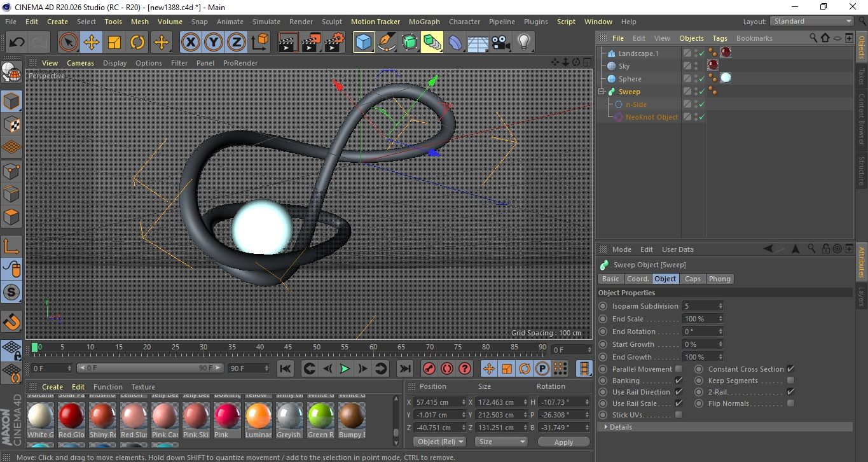868x462 pixels.
Task: Open Object (Rel) coordinate dropdown
Action: [x=439, y=442]
